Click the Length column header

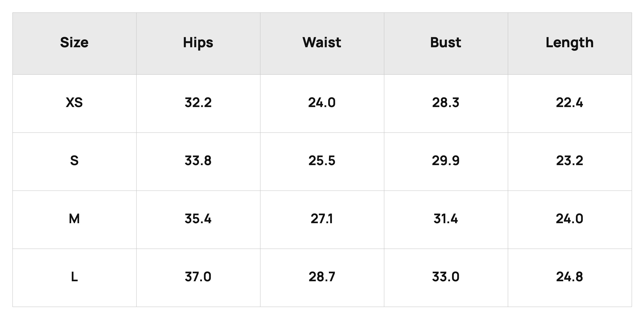(x=569, y=43)
